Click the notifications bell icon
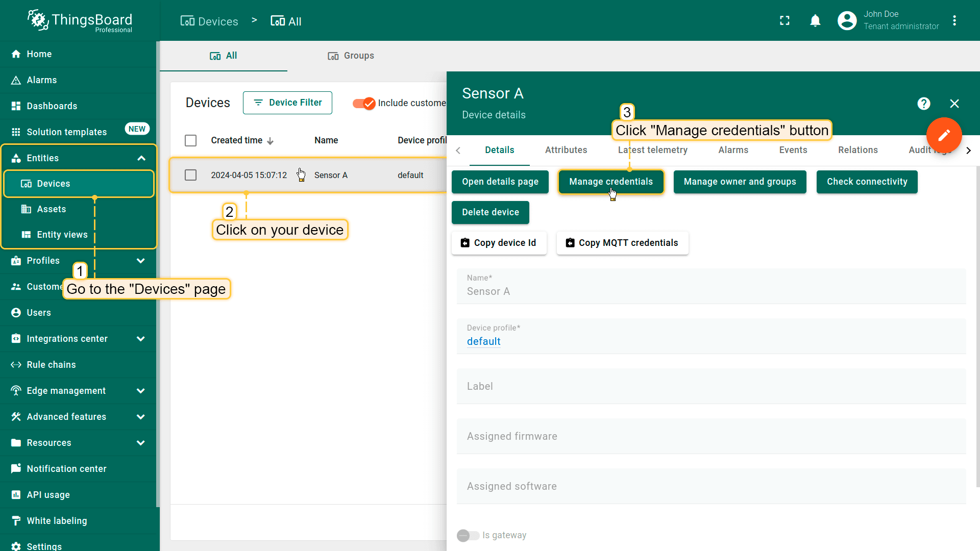This screenshot has width=980, height=551. (815, 20)
